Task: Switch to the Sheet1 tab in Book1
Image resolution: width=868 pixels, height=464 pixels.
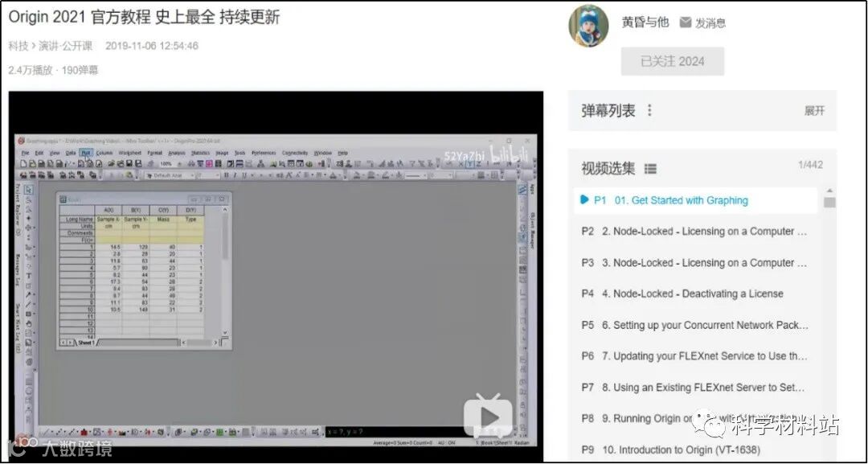Action: tap(86, 343)
